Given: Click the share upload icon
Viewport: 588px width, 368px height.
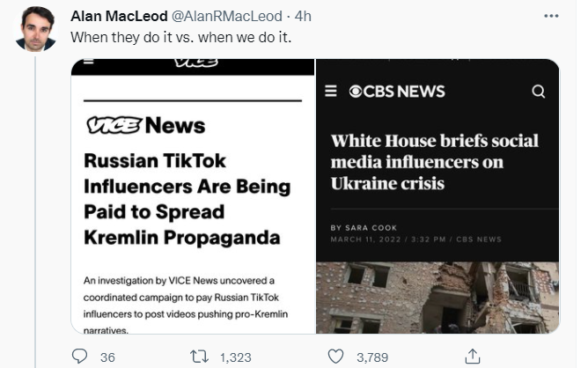Looking at the screenshot, I should tap(473, 357).
